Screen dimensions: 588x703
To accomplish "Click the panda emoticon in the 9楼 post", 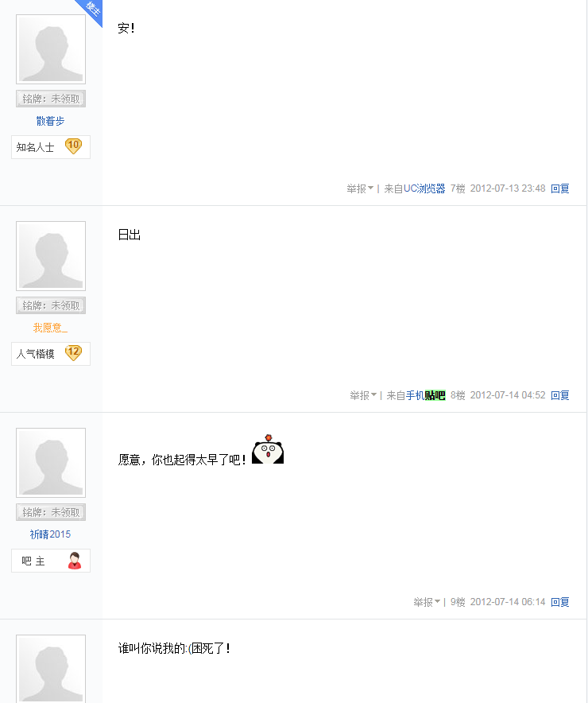I will (268, 449).
